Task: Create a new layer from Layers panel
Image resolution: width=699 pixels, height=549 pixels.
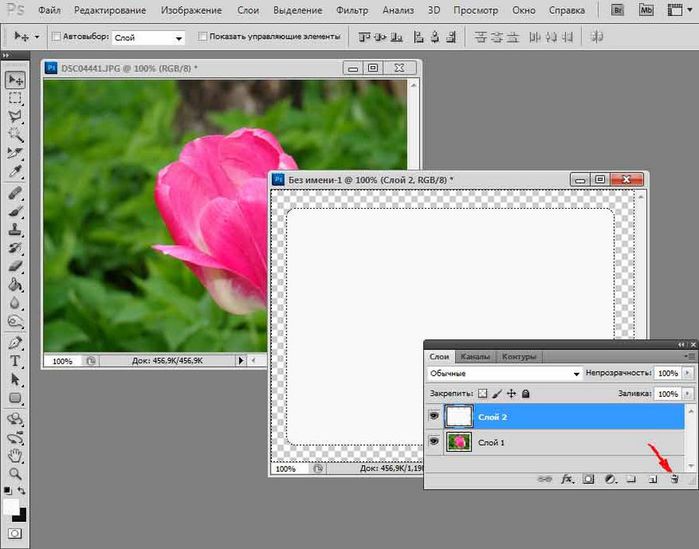Action: tap(652, 480)
